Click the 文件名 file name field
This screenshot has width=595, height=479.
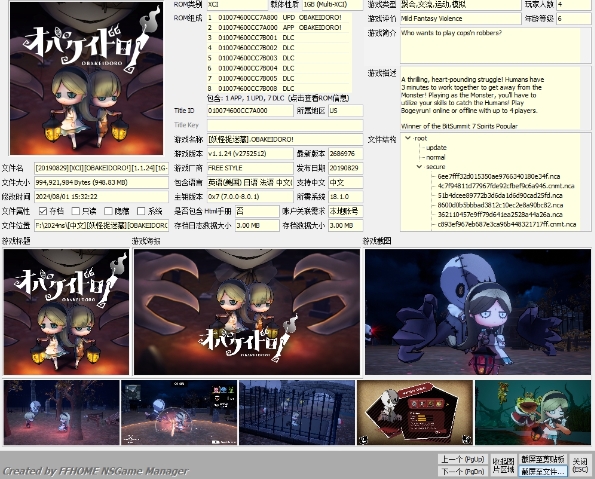[x=101, y=168]
